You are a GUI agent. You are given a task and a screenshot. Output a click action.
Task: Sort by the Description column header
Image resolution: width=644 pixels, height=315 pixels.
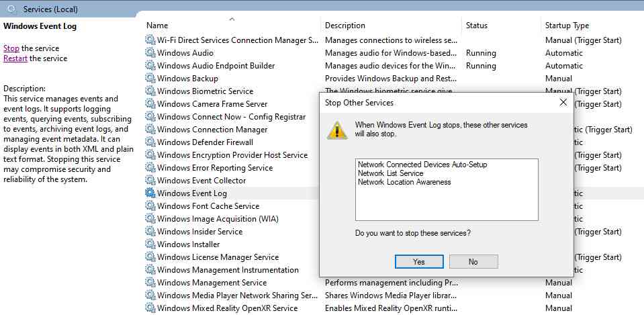tap(345, 26)
